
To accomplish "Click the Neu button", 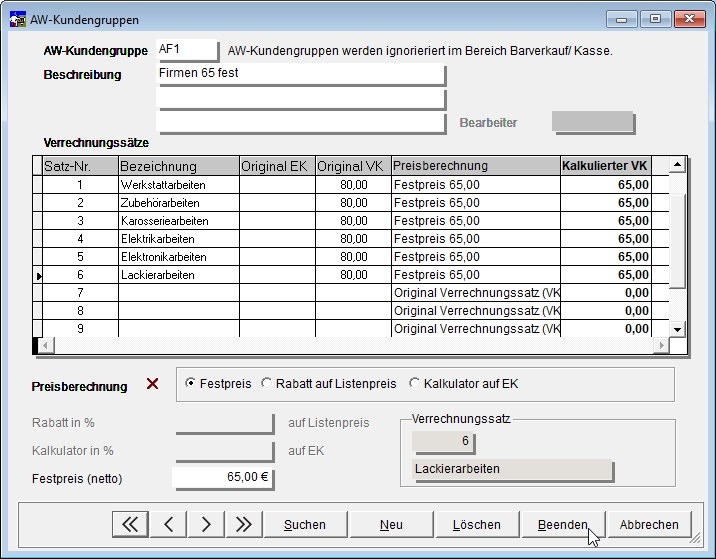I will point(391,524).
